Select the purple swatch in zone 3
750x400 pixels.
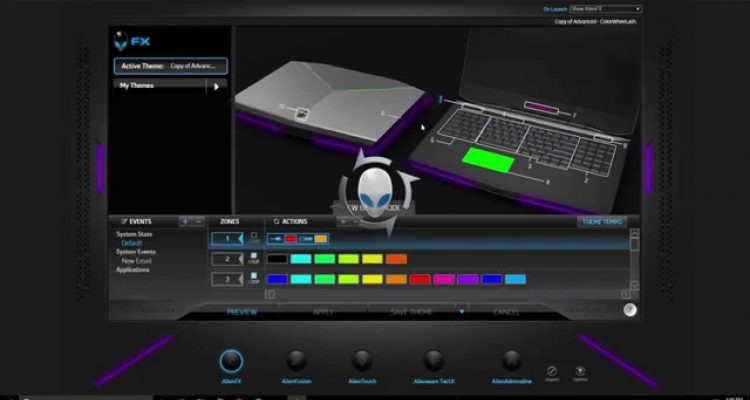(468, 279)
